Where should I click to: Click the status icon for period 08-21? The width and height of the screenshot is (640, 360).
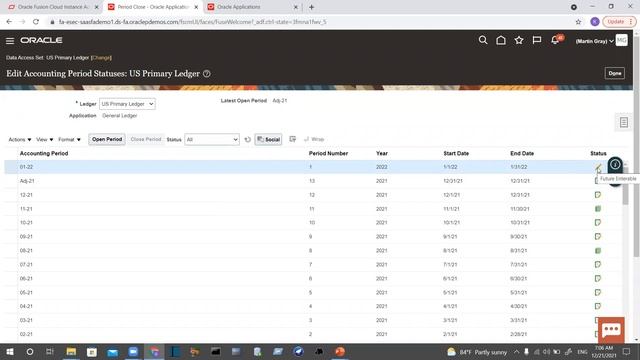(598, 251)
